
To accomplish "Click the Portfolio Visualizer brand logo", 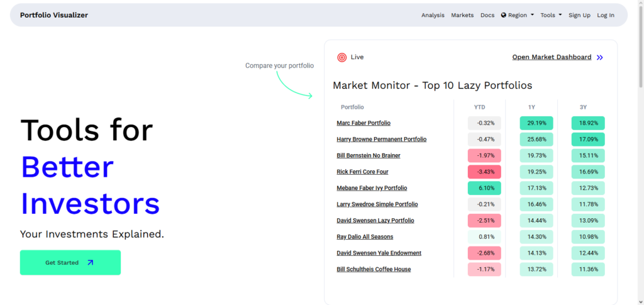I will tap(54, 15).
